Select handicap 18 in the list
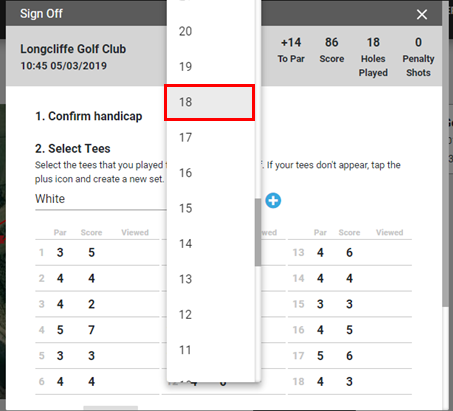The height and width of the screenshot is (411, 453). tap(210, 102)
